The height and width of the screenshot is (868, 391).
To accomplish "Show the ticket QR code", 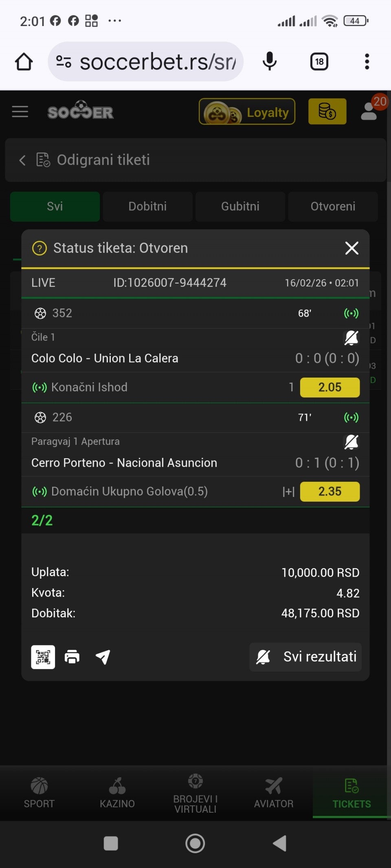I will pos(43,657).
